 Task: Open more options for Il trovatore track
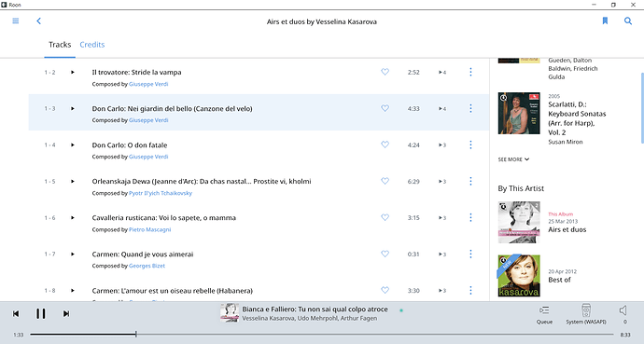pos(470,72)
